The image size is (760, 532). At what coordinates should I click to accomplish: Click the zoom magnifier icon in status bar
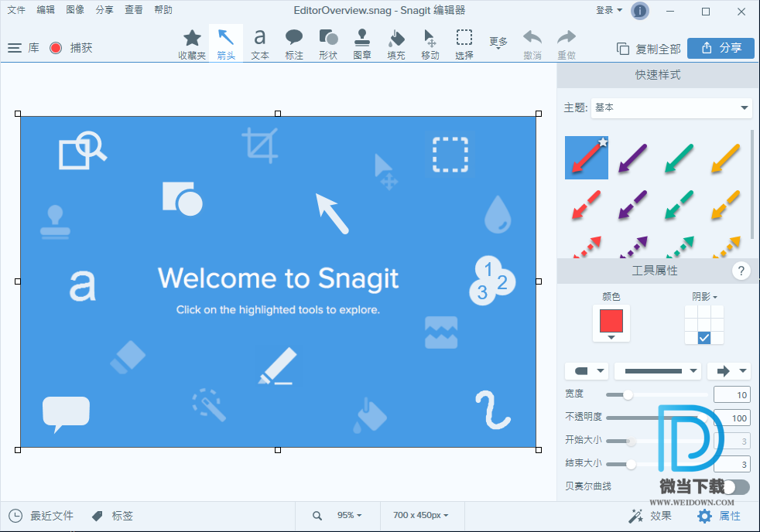[x=317, y=516]
